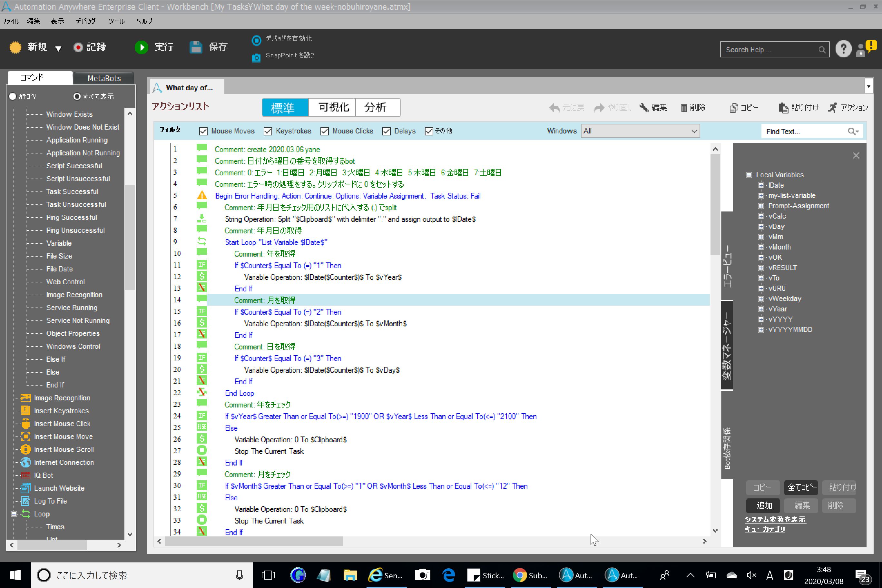Click the help question mark icon
The height and width of the screenshot is (588, 882).
(x=843, y=49)
